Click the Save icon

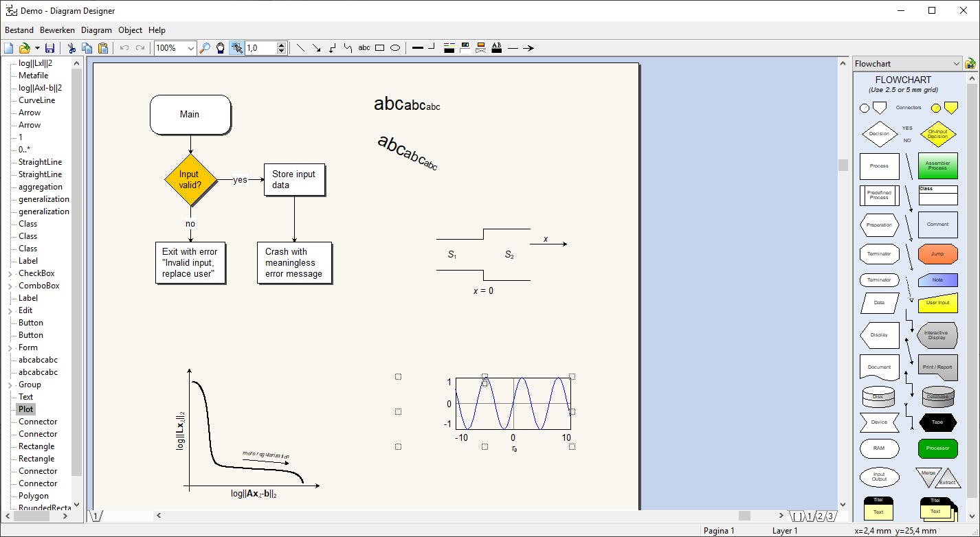click(x=49, y=47)
